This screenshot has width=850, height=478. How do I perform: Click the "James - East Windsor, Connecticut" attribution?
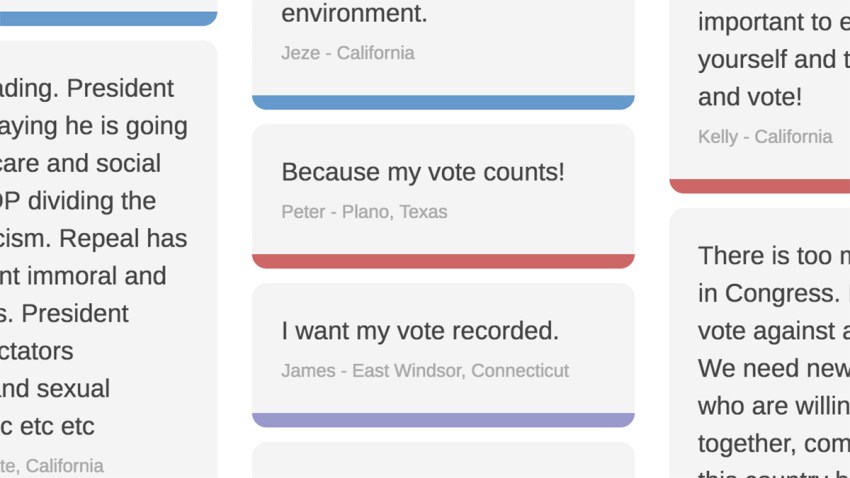(x=425, y=371)
